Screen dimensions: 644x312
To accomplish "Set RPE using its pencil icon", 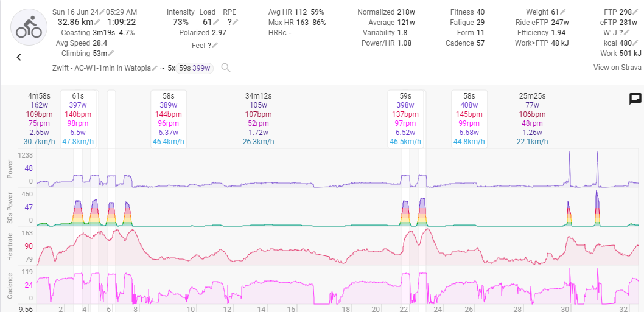I will click(x=236, y=22).
